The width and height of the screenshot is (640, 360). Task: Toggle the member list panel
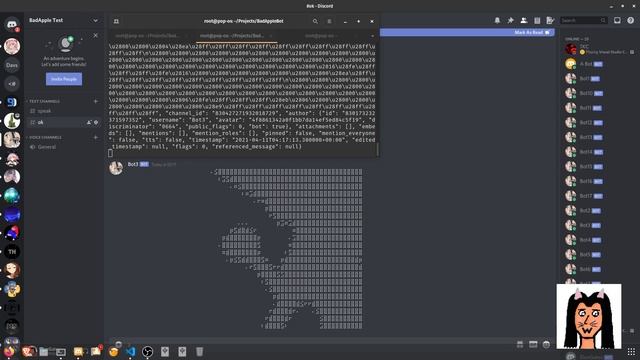coord(524,20)
